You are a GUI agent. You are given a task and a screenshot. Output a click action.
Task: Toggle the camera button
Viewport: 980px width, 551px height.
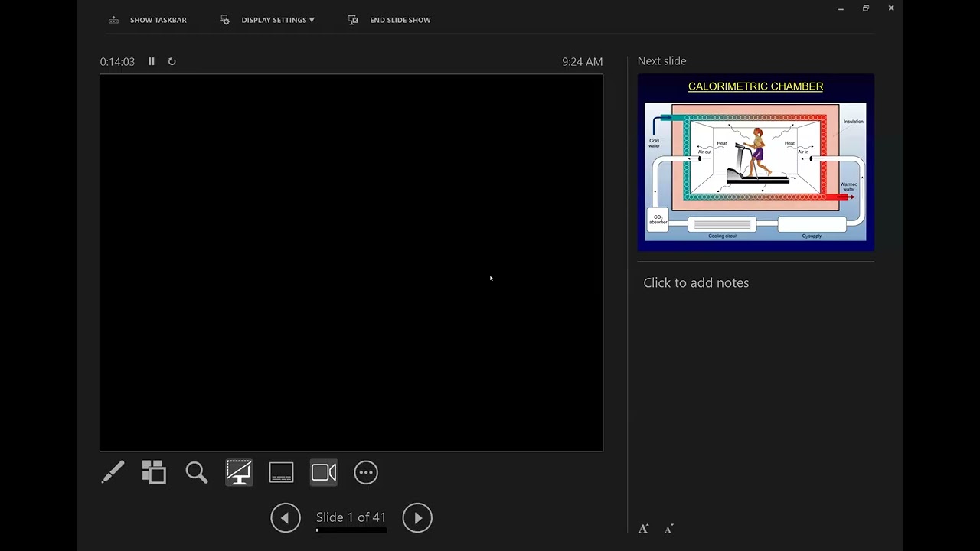pyautogui.click(x=324, y=472)
